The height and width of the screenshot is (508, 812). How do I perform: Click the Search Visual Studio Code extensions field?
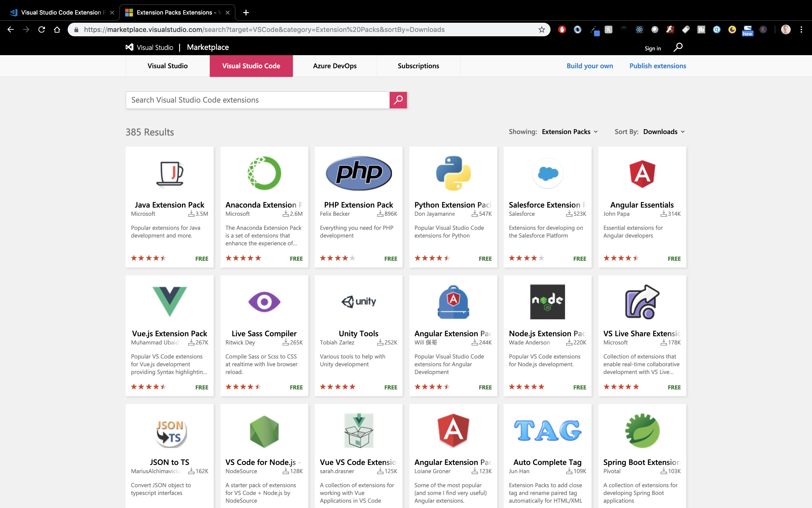[257, 100]
